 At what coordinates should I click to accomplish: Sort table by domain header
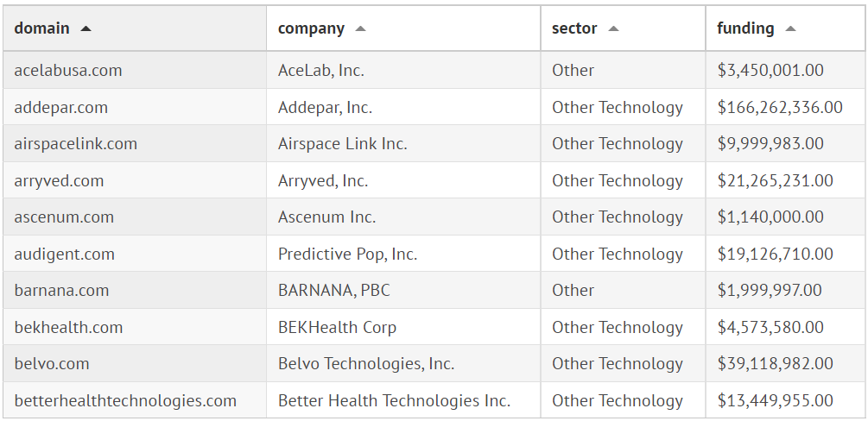tap(41, 28)
